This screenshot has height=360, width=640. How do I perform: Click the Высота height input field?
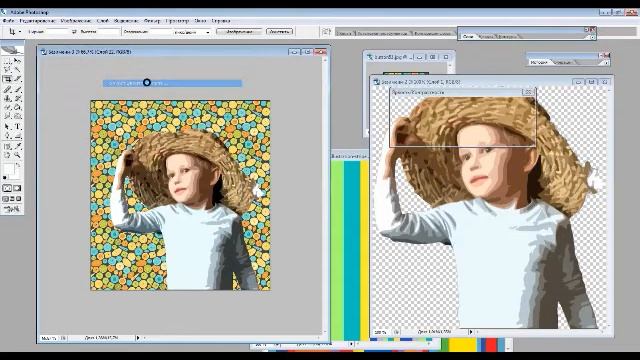coord(109,31)
